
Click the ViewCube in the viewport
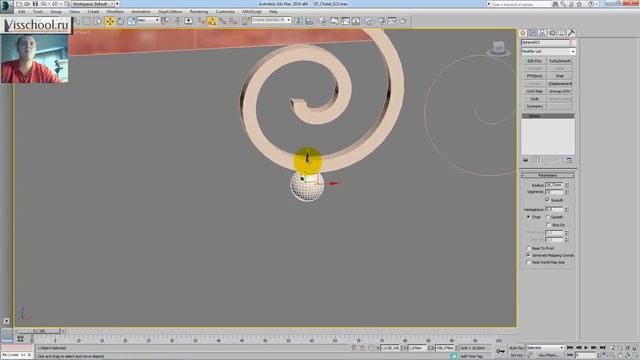pos(499,48)
